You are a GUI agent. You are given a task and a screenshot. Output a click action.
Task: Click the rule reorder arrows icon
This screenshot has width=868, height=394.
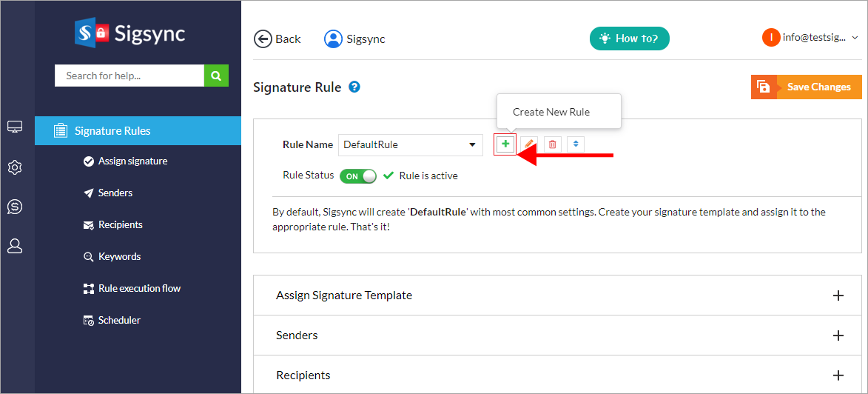576,144
